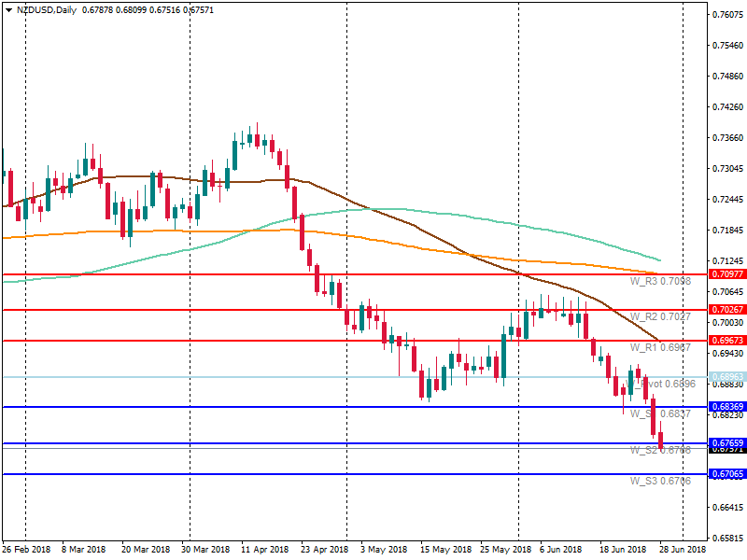Click the 26 Feb 2018 date label
Image resolution: width=747 pixels, height=560 pixels.
(25, 550)
